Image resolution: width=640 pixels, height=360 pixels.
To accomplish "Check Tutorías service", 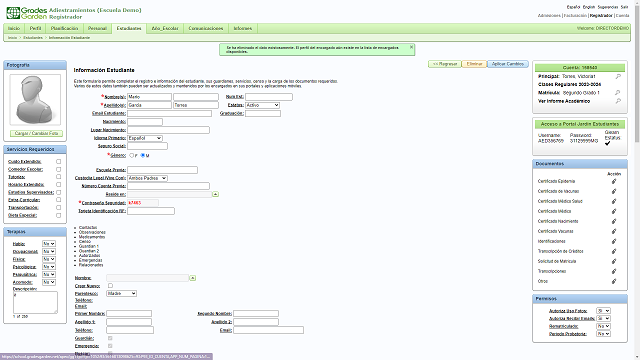I will click(58, 177).
